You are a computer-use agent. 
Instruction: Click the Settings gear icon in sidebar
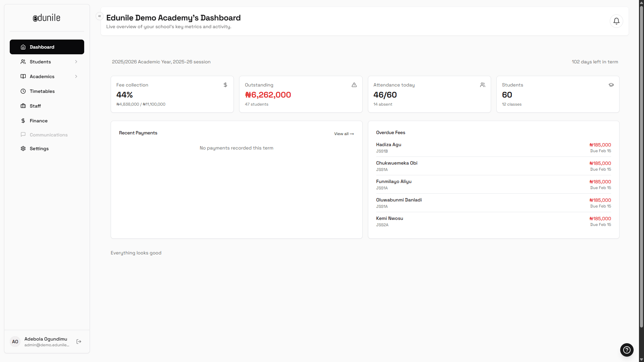tap(23, 148)
